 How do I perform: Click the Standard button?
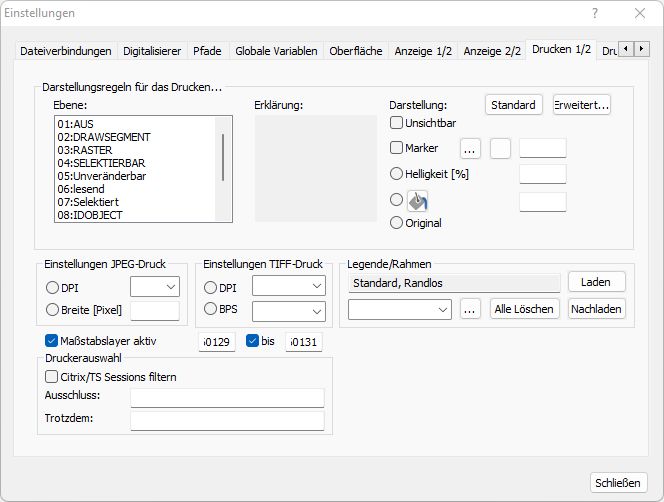click(514, 105)
